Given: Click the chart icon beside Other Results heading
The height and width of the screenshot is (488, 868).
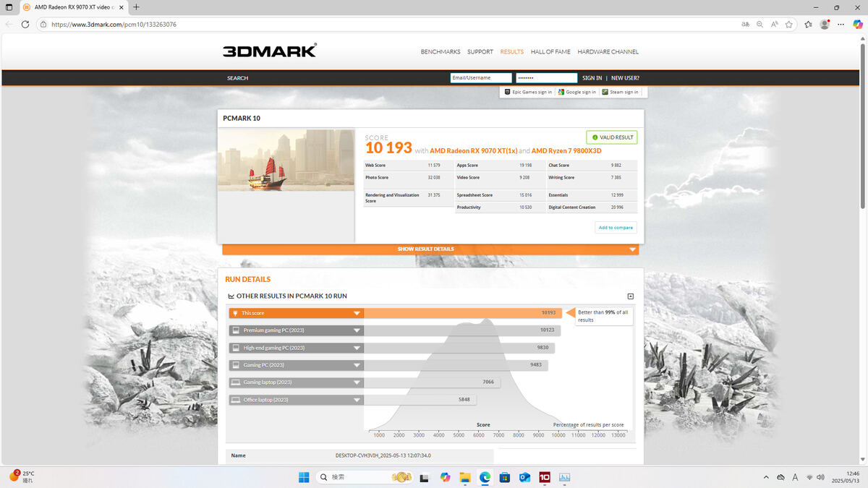Looking at the screenshot, I should coord(231,296).
